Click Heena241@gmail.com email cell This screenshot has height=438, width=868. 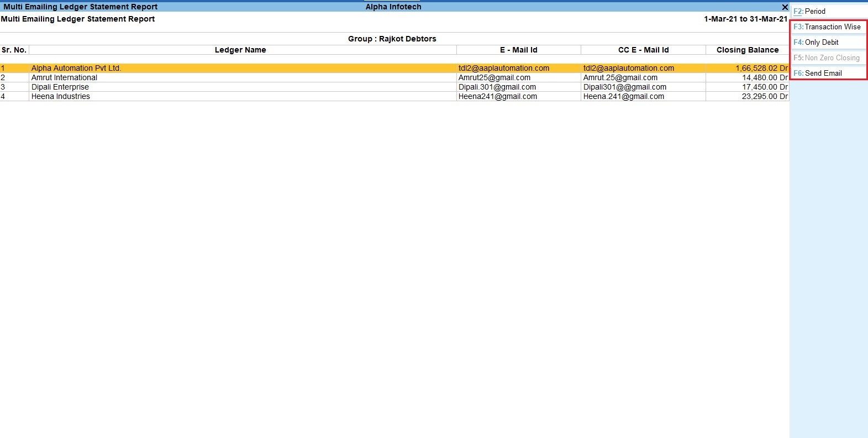[497, 96]
